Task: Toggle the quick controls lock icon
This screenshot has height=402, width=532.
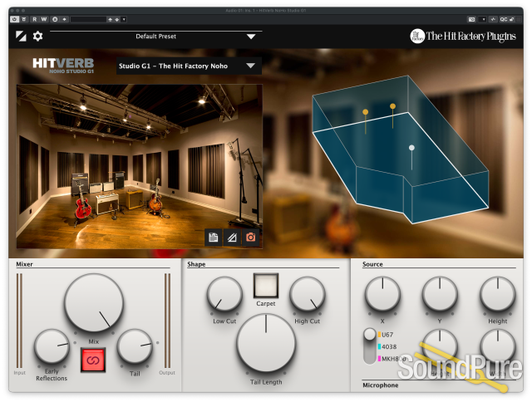Action: (512, 19)
